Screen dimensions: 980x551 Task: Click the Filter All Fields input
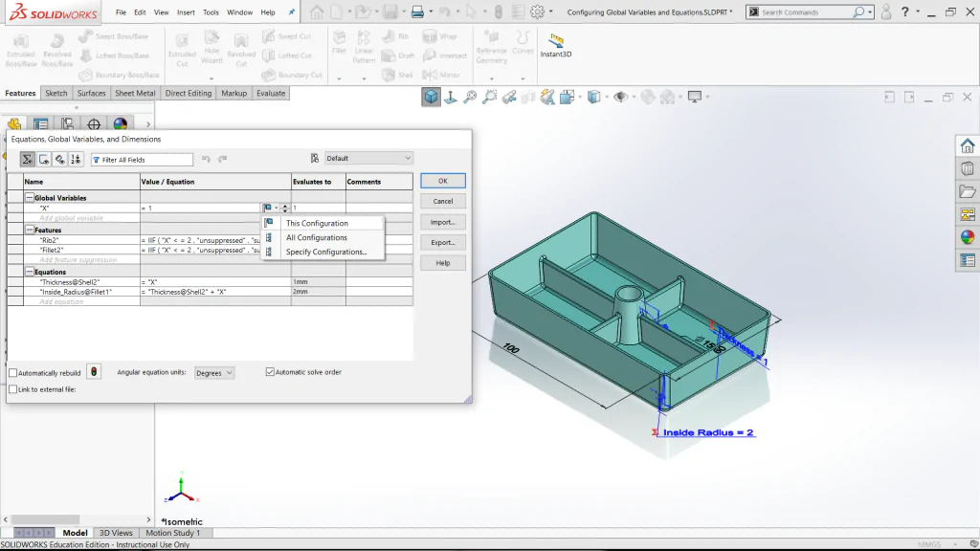(x=142, y=160)
